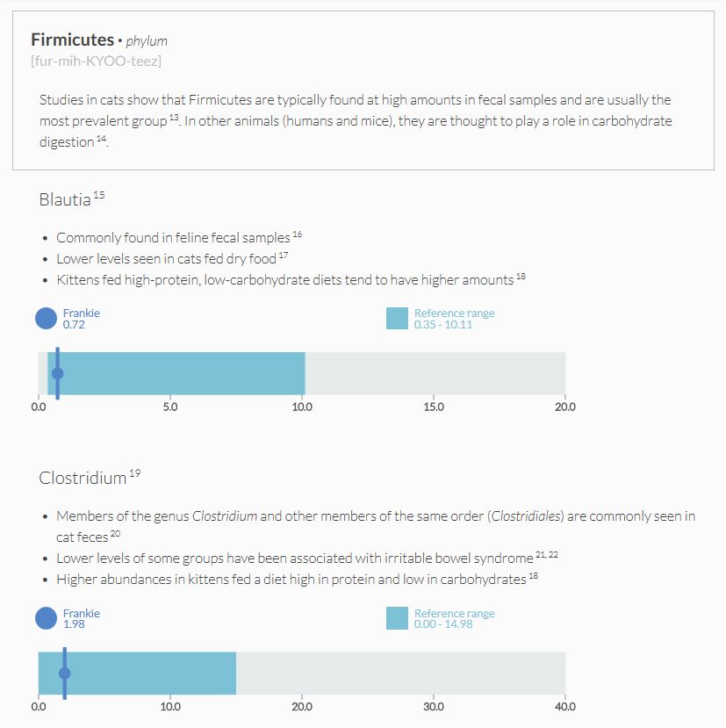The image size is (726, 728).
Task: Click Blautia's Reference range color swatch
Action: 397,318
